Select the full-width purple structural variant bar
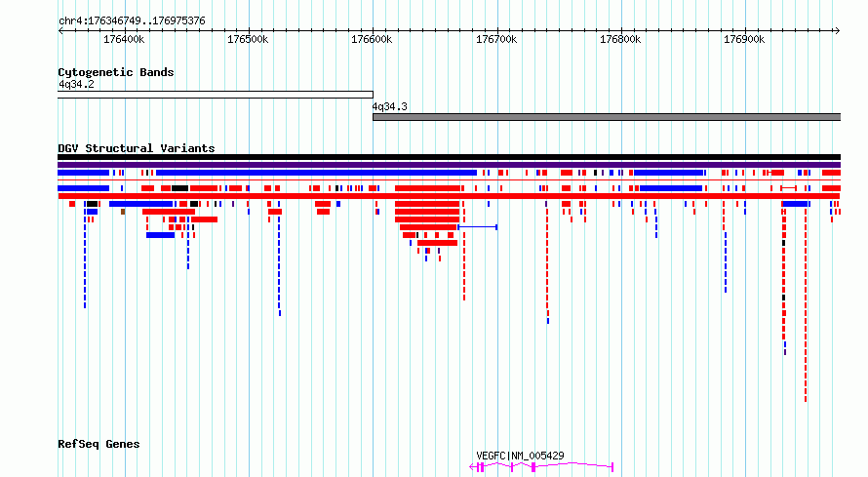Viewport: 868px width, 477px height. (449, 165)
